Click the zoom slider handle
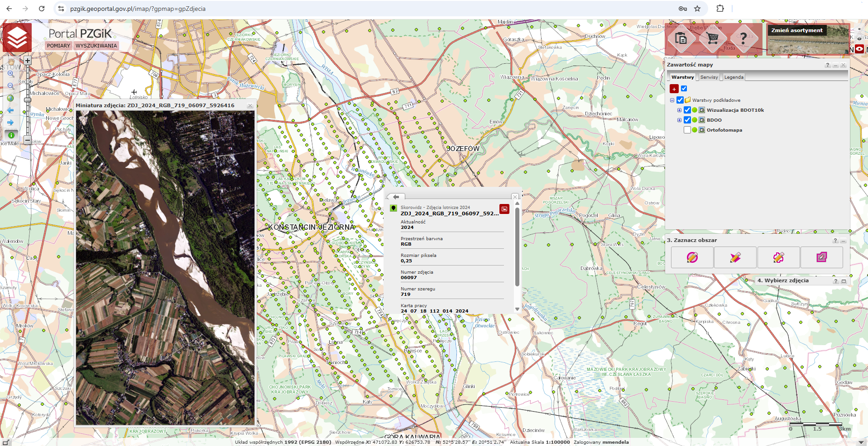 28,100
